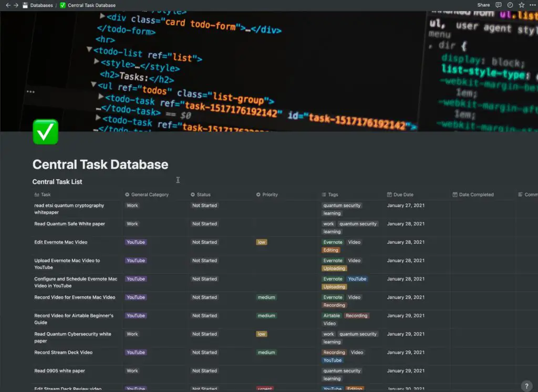Open the comments speech-bubble icon

pos(499,5)
